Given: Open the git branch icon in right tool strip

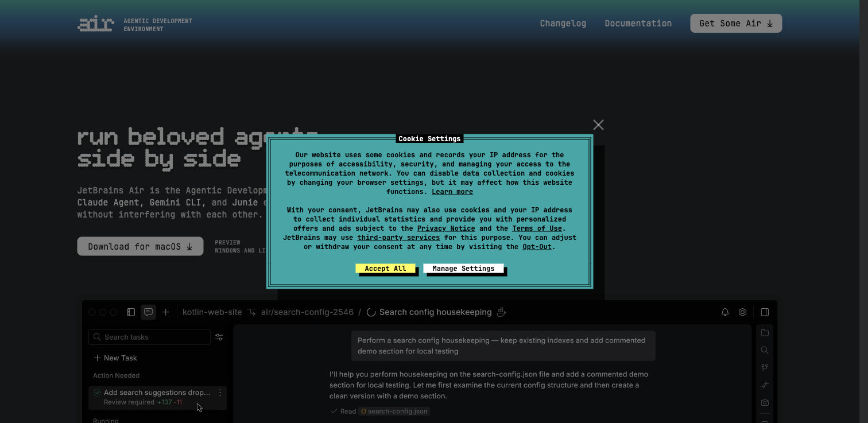Looking at the screenshot, I should [x=765, y=367].
